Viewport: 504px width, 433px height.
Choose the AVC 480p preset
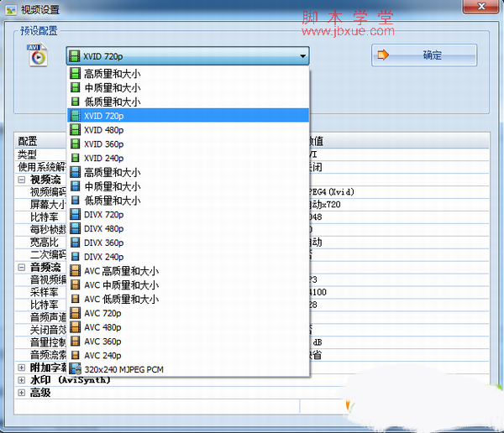[188, 327]
